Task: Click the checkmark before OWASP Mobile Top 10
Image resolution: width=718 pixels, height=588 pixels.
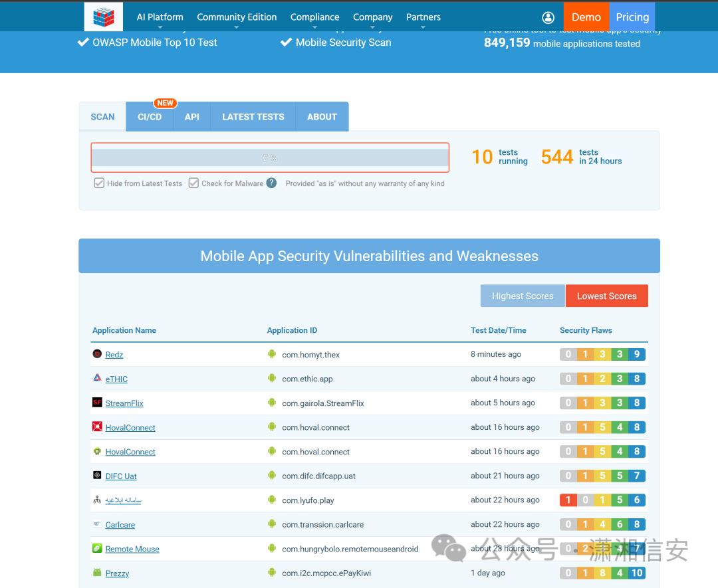Action: (x=83, y=42)
